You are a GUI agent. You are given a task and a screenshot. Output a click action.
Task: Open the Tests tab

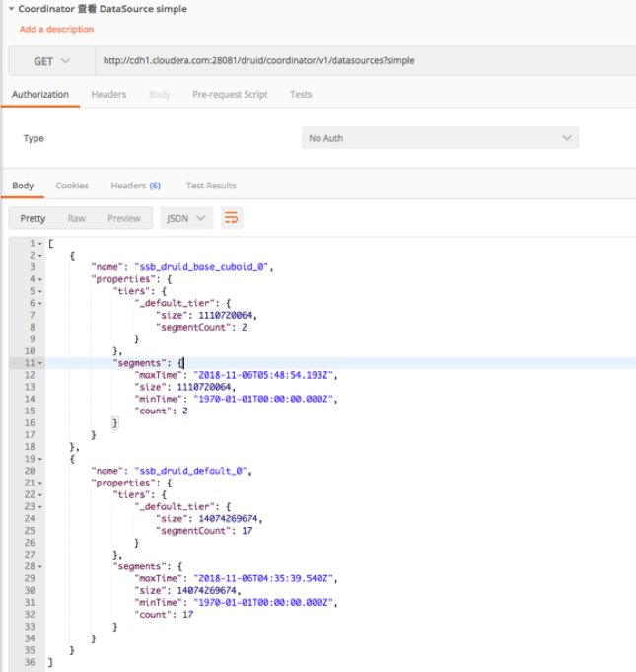(301, 95)
